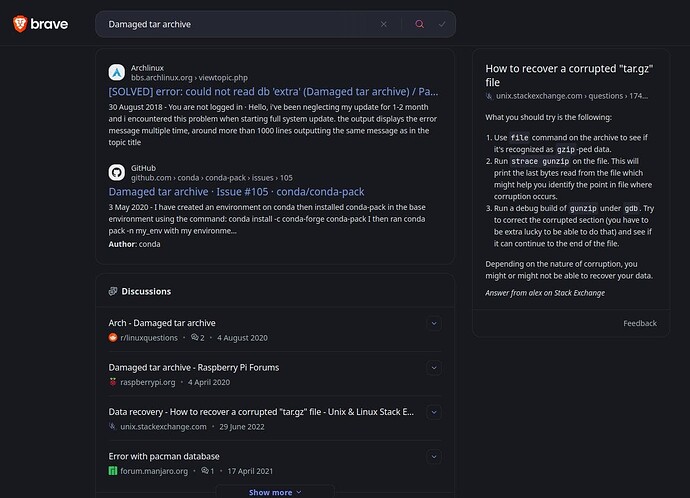Screen dimensions: 690x498
Task: Open Show more discussions dropdown
Action: pos(275,492)
